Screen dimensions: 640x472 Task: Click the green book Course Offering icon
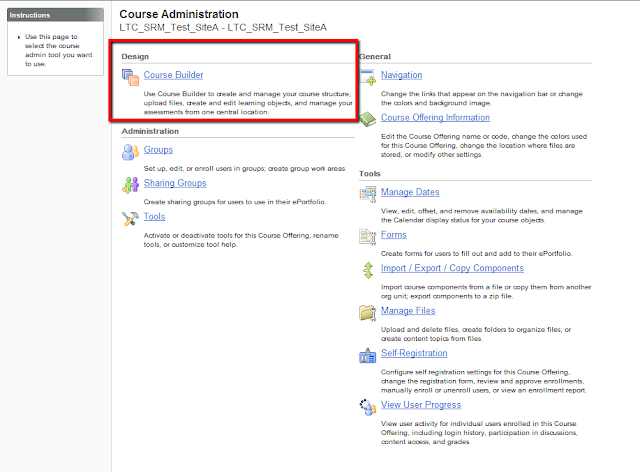[x=368, y=120]
